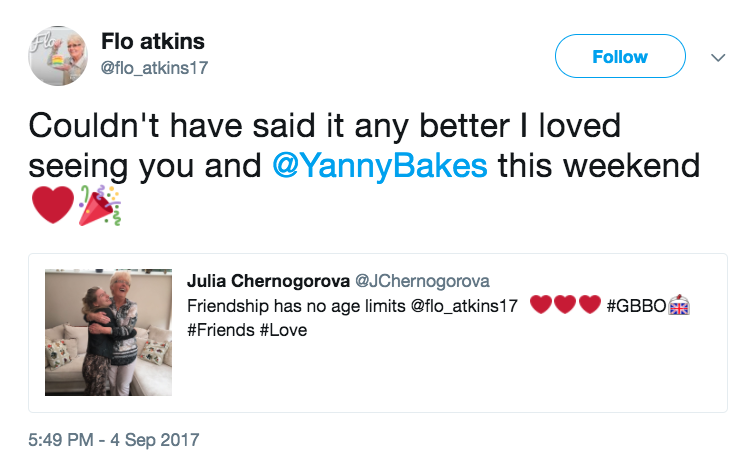Open the #Friends hashtag
This screenshot has width=746, height=461.
click(220, 329)
